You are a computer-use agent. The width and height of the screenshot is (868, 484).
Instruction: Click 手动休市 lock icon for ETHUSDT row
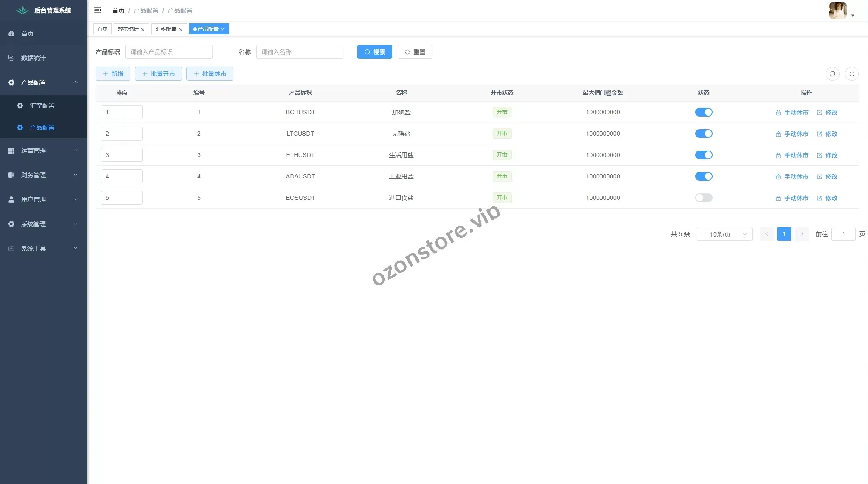(x=778, y=155)
